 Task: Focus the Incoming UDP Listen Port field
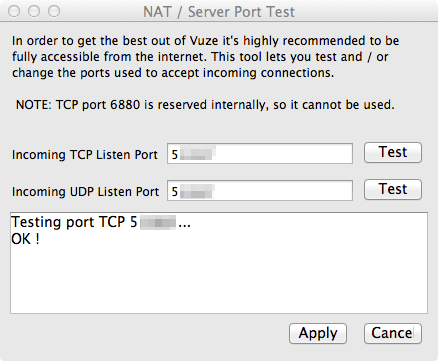[x=260, y=191]
